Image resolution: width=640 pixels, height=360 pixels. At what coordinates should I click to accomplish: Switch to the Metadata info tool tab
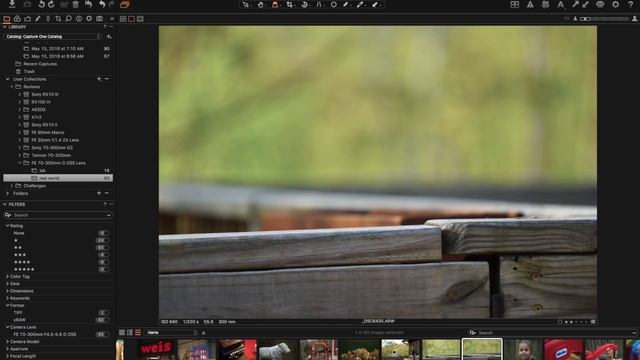(x=79, y=19)
